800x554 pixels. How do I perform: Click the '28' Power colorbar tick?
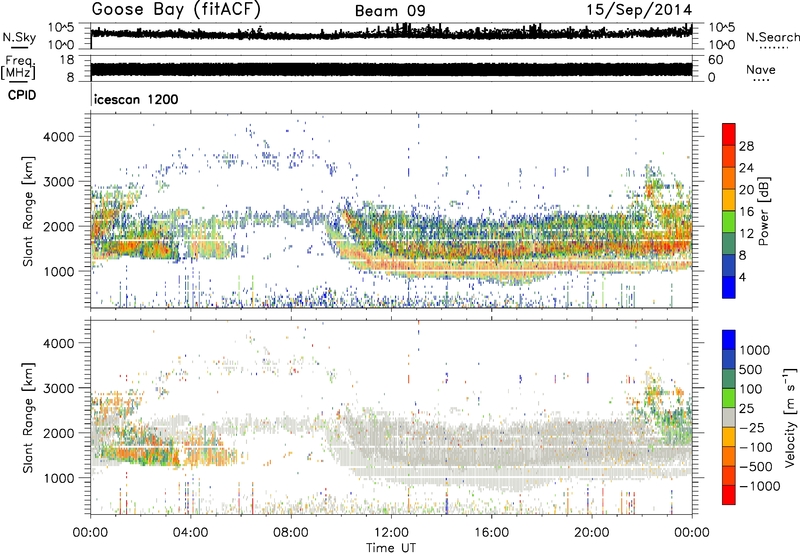pos(746,146)
